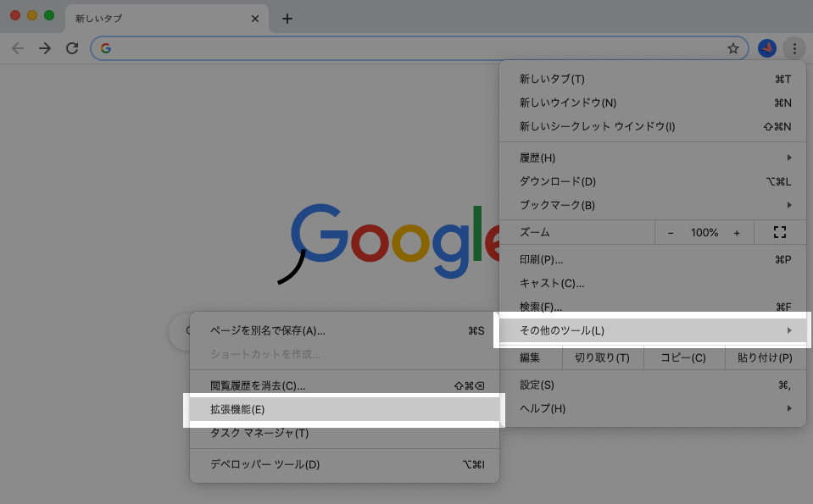Image resolution: width=813 pixels, height=504 pixels.
Task: Expand the ブックマーク(B) submenu
Action: click(x=653, y=205)
